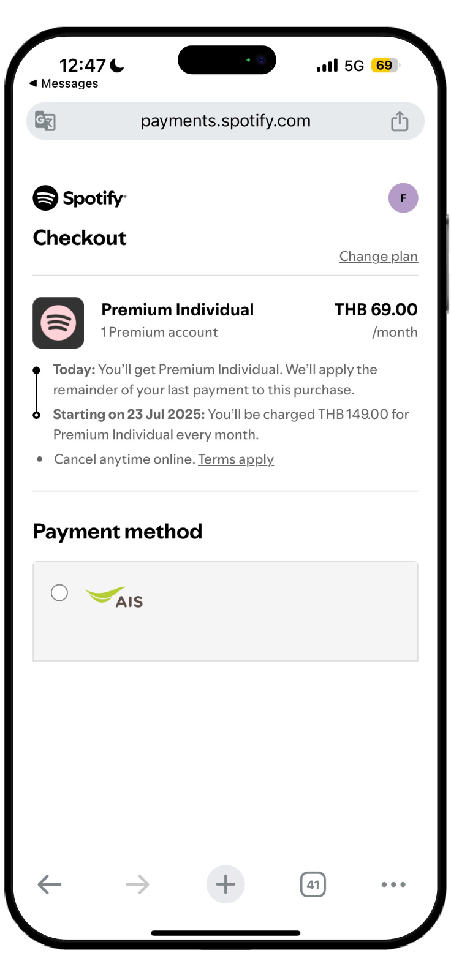Tap the browser forward arrow

click(137, 884)
